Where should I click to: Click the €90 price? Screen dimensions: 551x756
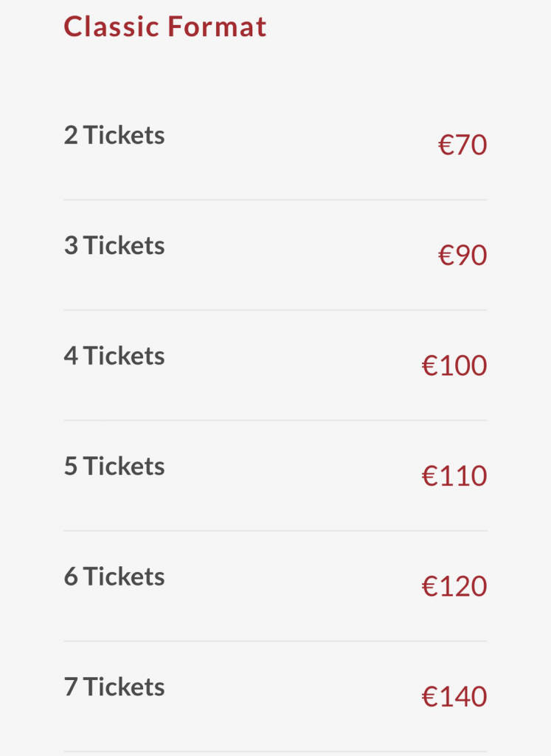coord(462,255)
